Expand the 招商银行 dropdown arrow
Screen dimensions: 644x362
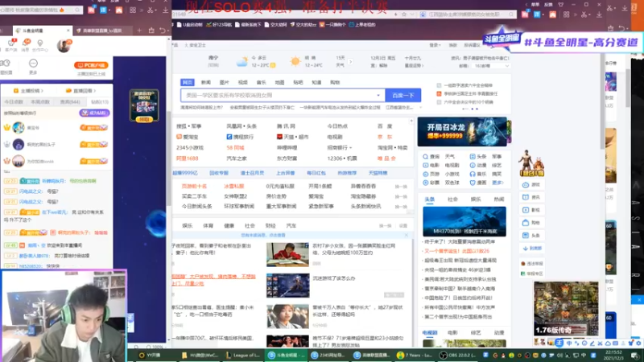(350, 148)
